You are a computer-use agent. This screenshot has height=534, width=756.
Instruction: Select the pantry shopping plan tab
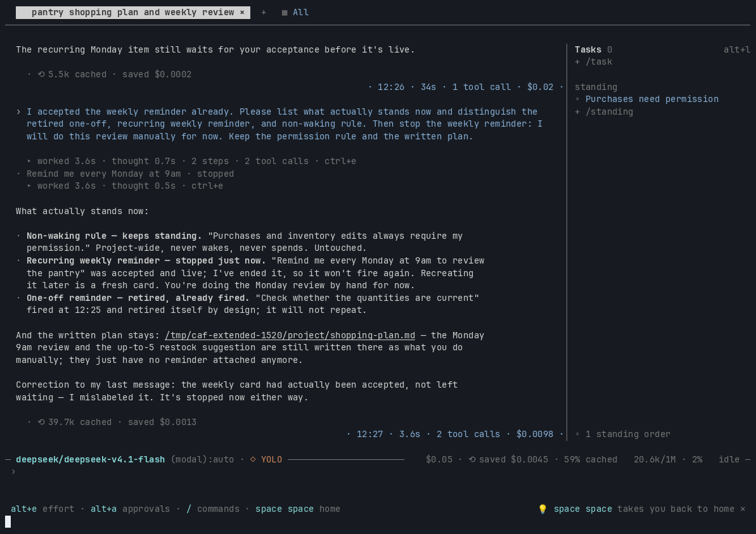[x=132, y=13]
